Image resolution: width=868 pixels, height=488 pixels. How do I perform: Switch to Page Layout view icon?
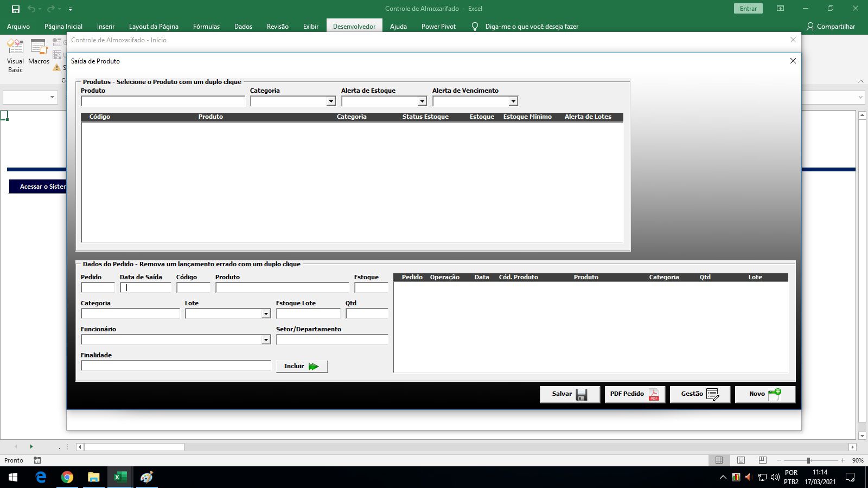click(741, 460)
